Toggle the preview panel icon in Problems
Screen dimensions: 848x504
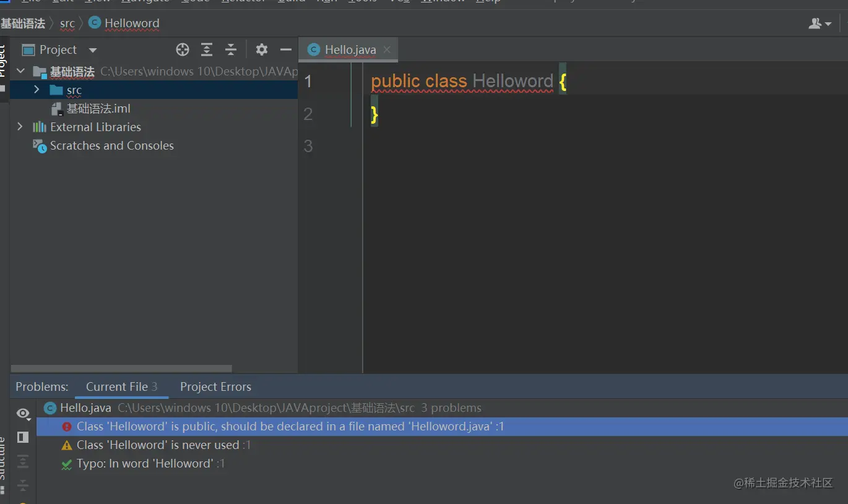23,437
